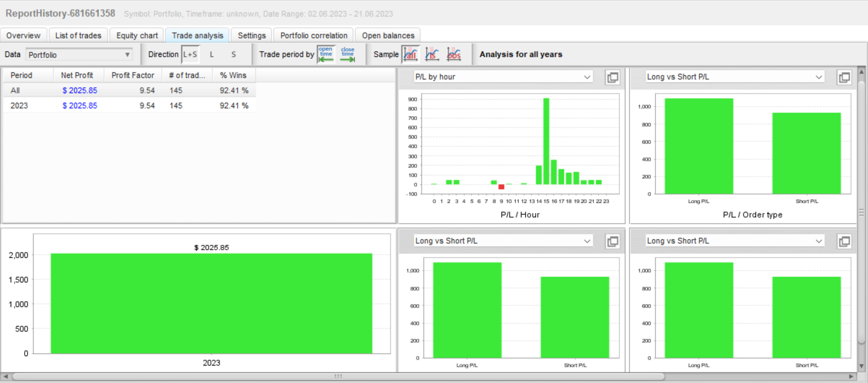Sort by the Profit Factor column header
The image size is (868, 383).
click(133, 75)
